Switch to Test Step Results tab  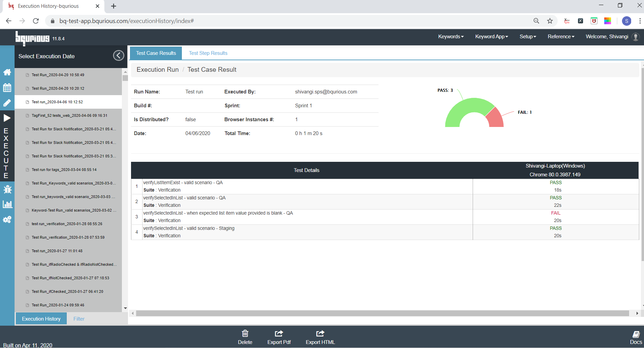[208, 53]
